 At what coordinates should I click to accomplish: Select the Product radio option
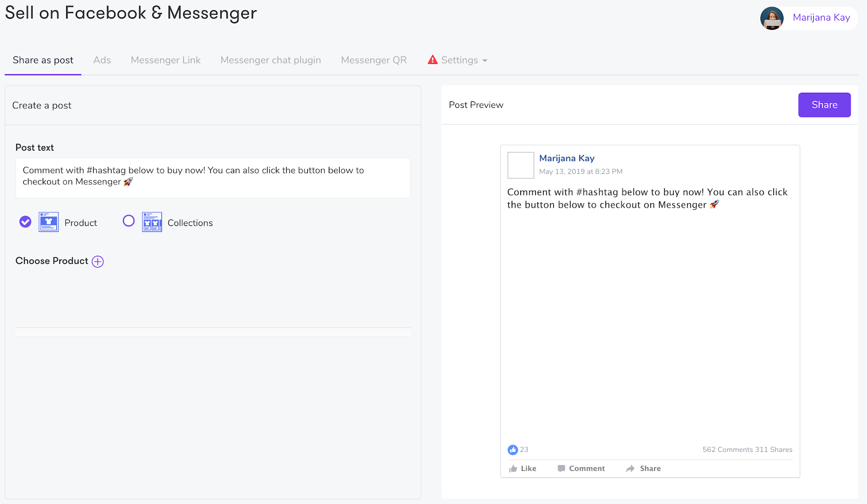pos(25,222)
